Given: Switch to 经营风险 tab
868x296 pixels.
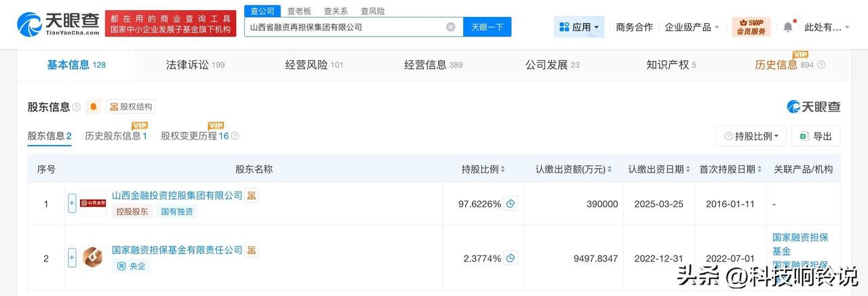Looking at the screenshot, I should (x=314, y=65).
